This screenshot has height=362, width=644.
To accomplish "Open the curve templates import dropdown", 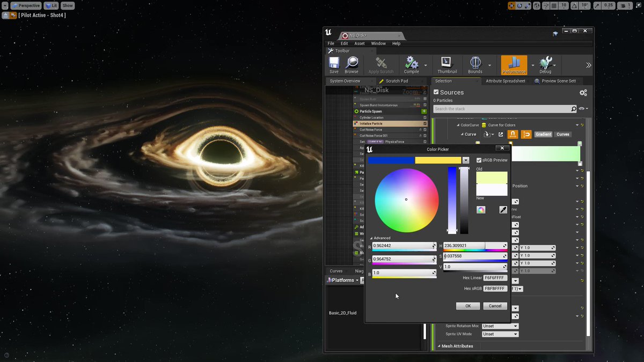I will (x=488, y=134).
